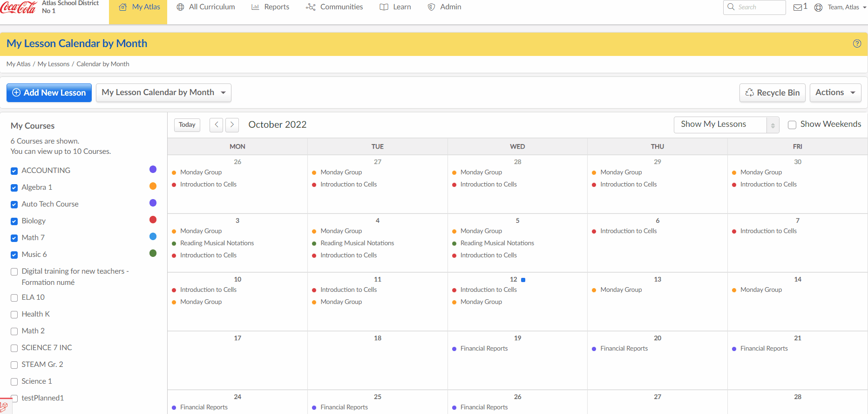The image size is (868, 414).
Task: Click the user profile icon
Action: click(x=818, y=7)
